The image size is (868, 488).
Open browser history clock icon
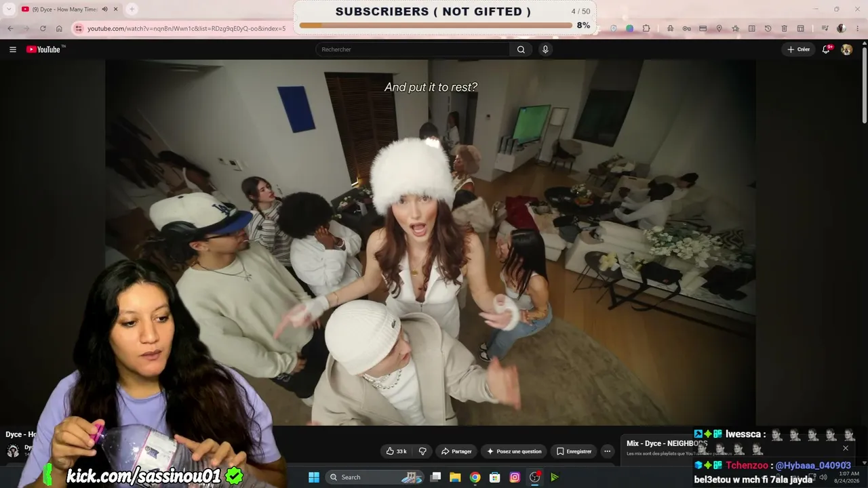(x=768, y=28)
